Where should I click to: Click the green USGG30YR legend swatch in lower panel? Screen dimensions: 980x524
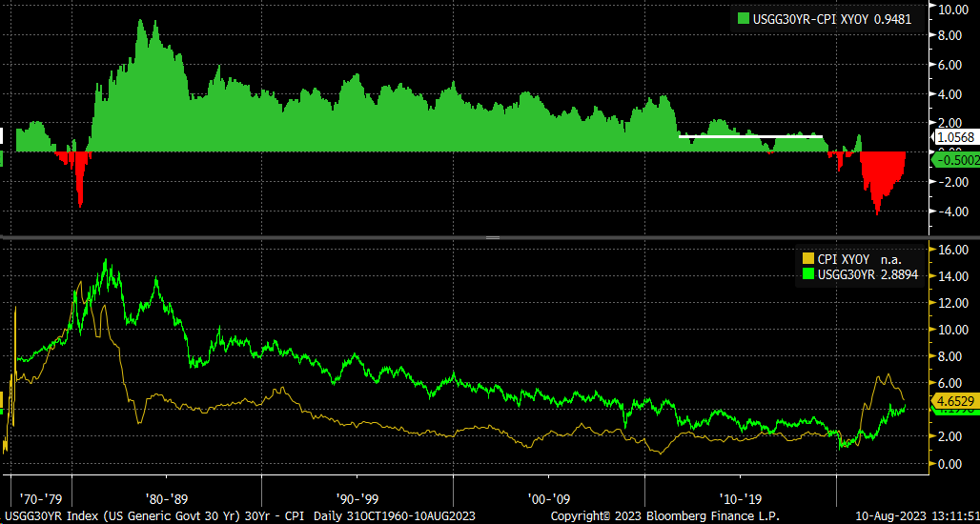[x=807, y=274]
